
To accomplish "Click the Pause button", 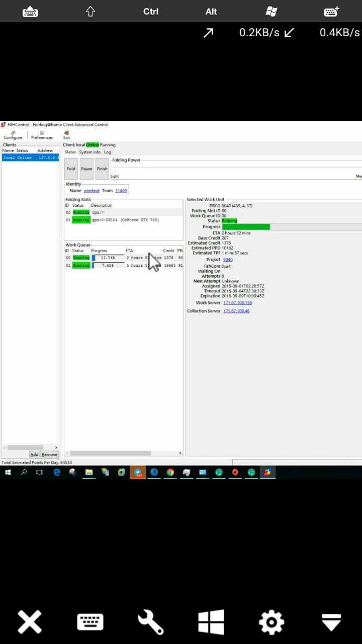I will pyautogui.click(x=86, y=169).
